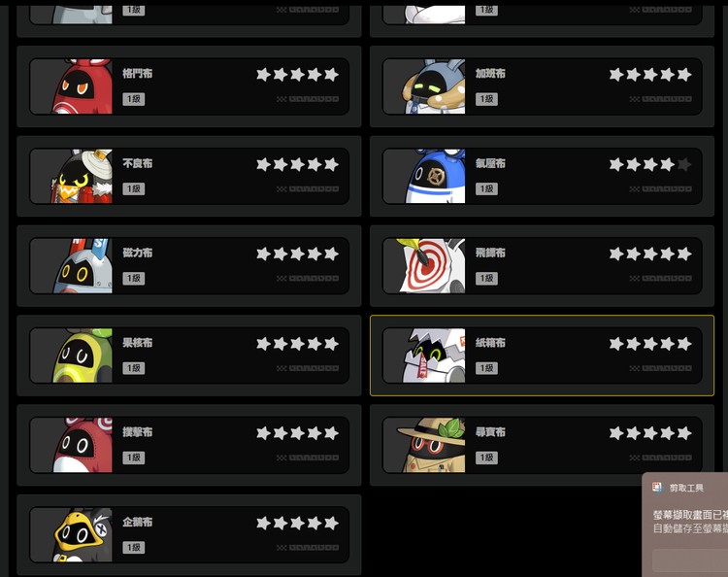Viewport: 728px width, 577px height.
Task: Click the five-star rating on 企鵝布 card
Action: click(x=298, y=524)
